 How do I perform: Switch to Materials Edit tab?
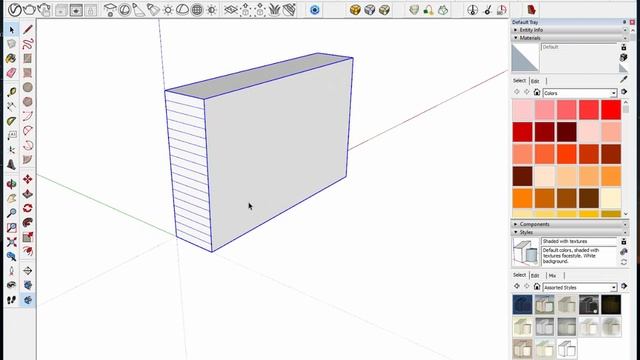tap(535, 81)
